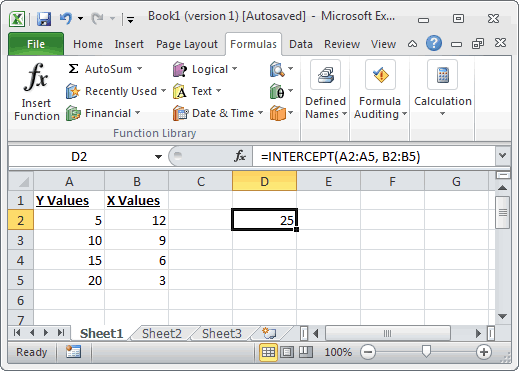
Task: Jump to last sheet navigation arrow
Action: [x=61, y=333]
